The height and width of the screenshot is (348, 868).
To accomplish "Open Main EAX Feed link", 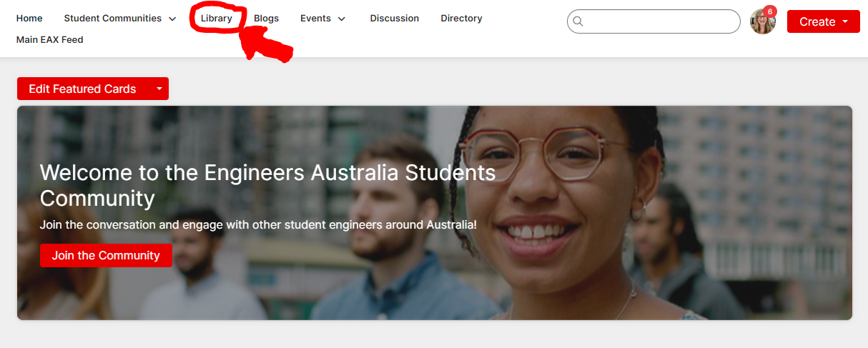I will (x=50, y=40).
